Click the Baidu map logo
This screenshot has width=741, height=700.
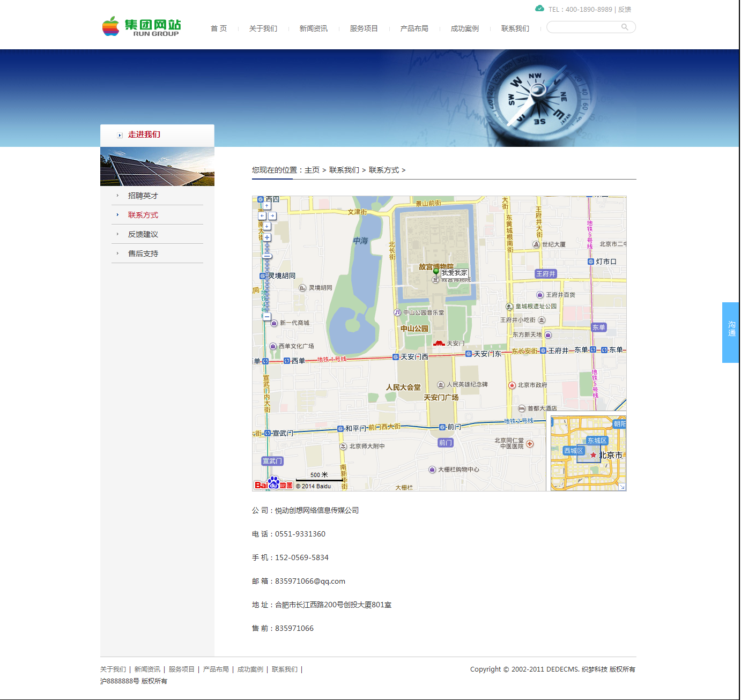[x=273, y=484]
